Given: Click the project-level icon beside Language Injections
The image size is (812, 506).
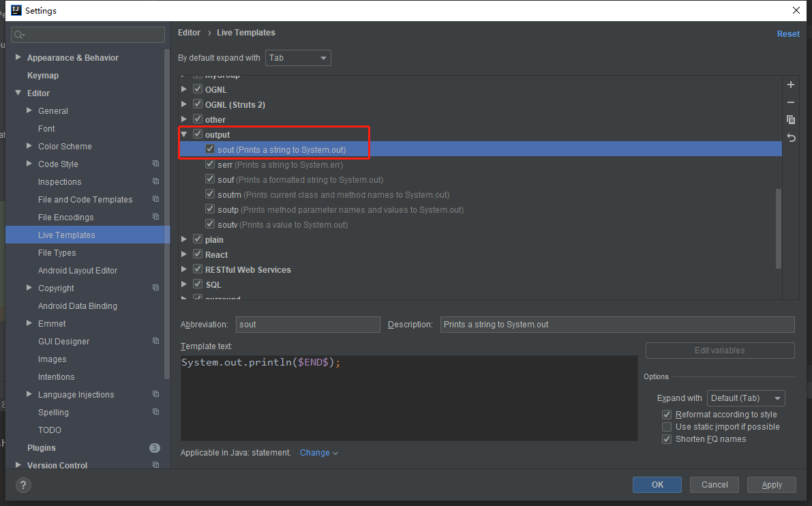Looking at the screenshot, I should 155,394.
